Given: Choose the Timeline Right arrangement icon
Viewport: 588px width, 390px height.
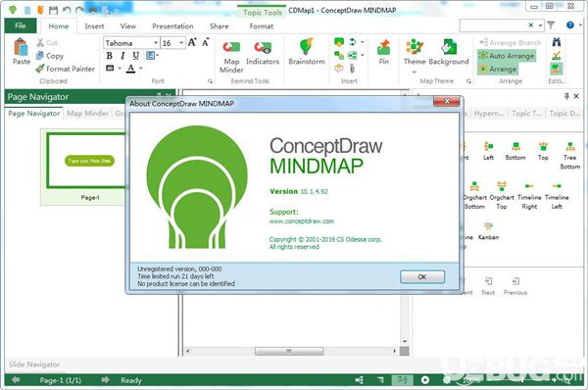Looking at the screenshot, I should point(529,186).
